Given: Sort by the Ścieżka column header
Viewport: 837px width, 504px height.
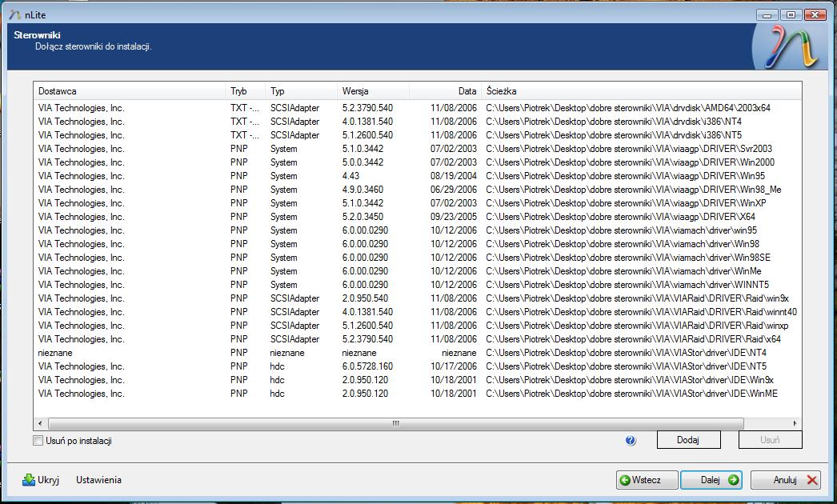Looking at the screenshot, I should click(641, 90).
